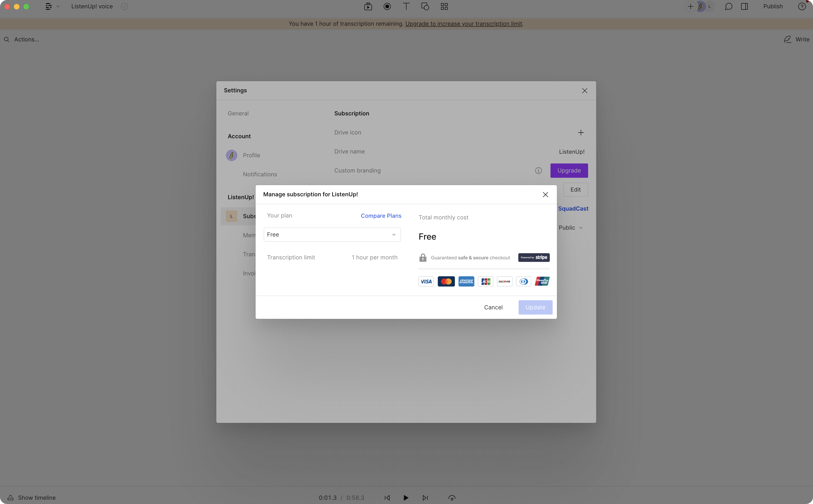Viewport: 813px width, 504px height.
Task: Click the user avatar in top bar
Action: pos(700,6)
